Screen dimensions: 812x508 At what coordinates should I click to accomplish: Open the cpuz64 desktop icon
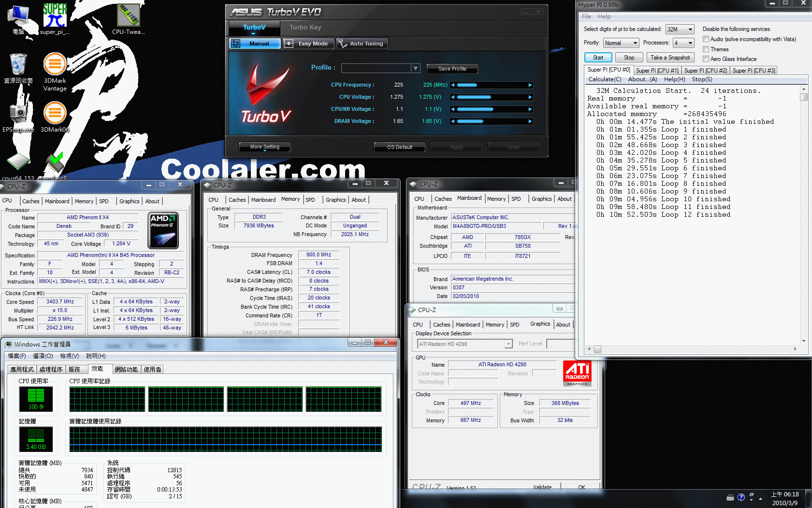click(x=18, y=166)
